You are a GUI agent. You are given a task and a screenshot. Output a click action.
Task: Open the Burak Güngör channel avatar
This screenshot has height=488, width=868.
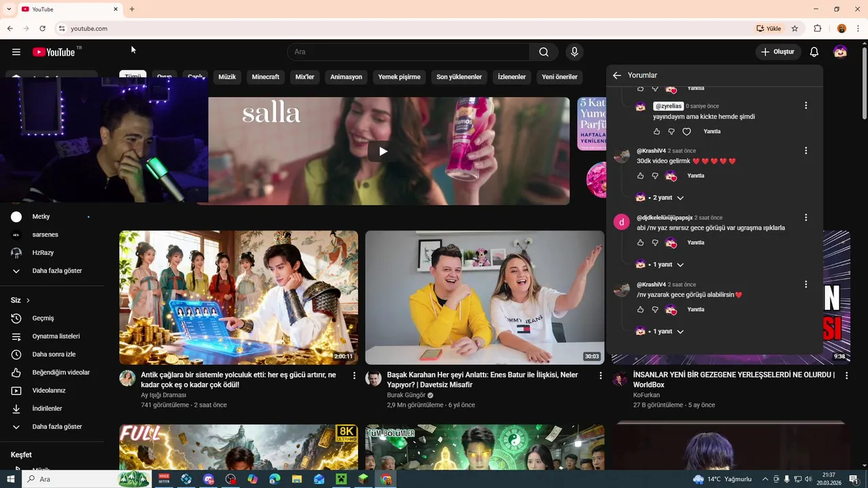(x=374, y=378)
